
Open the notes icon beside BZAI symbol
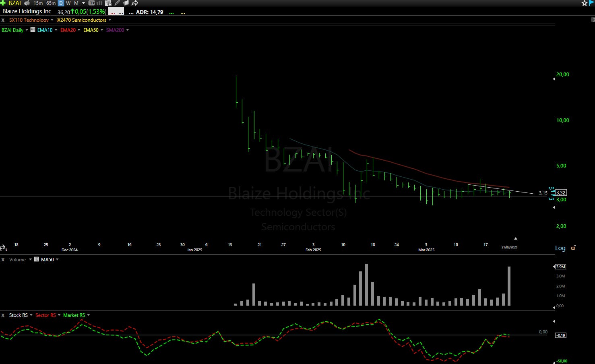[27, 3]
